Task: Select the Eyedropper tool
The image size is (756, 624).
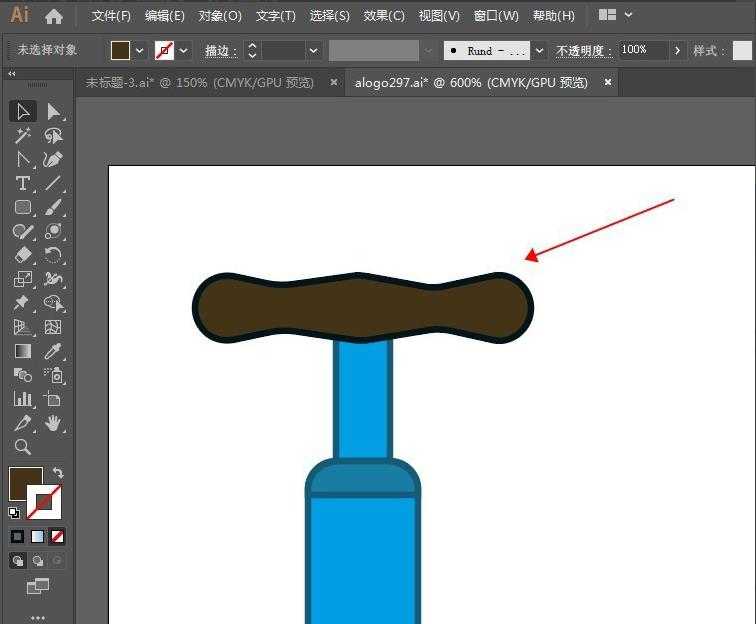Action: (x=53, y=351)
